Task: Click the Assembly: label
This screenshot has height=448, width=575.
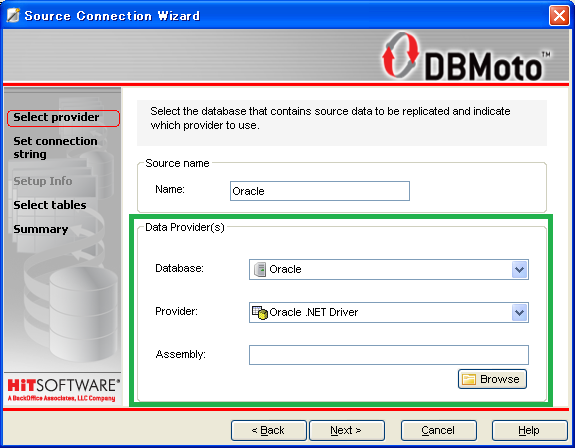Action: pos(180,354)
